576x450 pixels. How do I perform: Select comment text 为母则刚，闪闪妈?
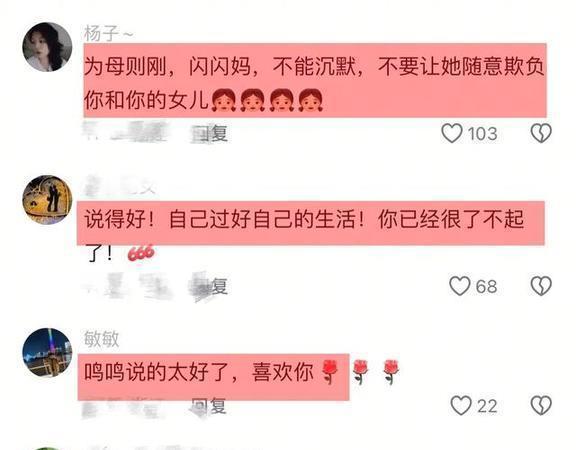point(168,67)
